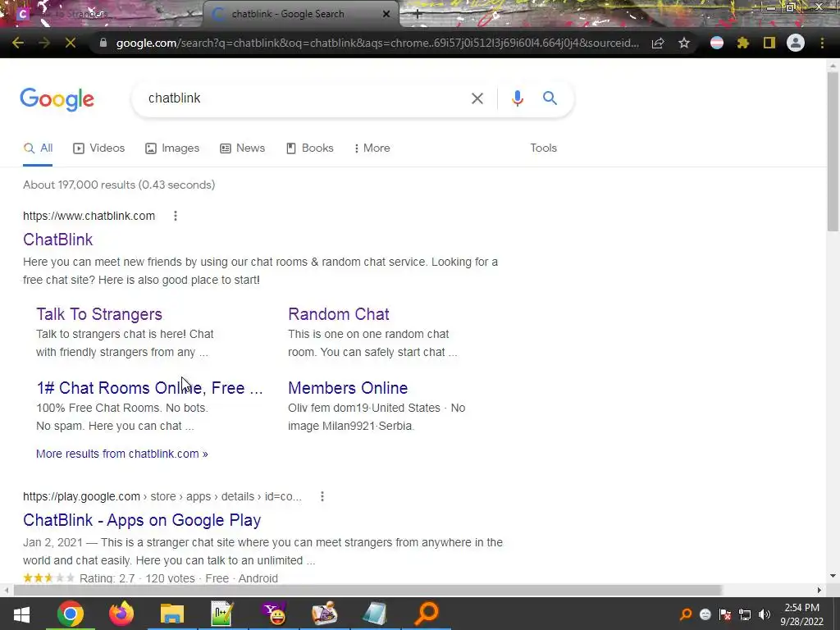This screenshot has height=630, width=840.
Task: Open File Explorer from the taskbar
Action: [x=172, y=614]
